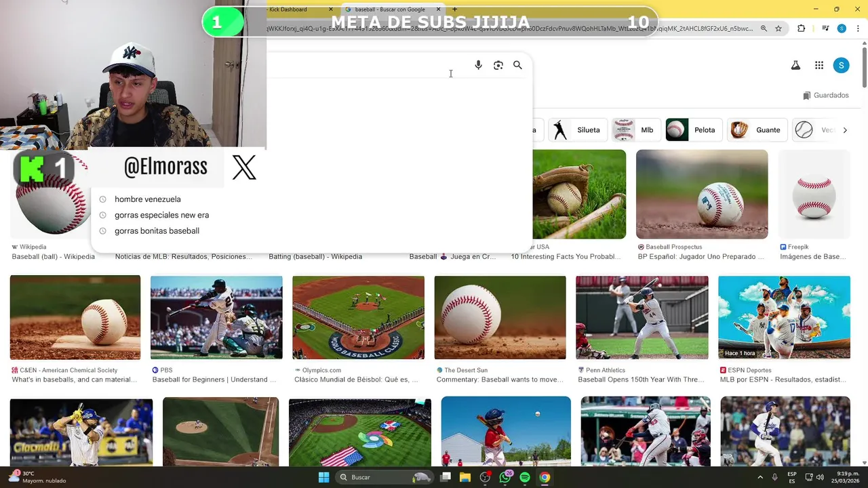The width and height of the screenshot is (868, 488).
Task: Open Baseball (ball) - Wikipedia link
Action: coord(54,257)
